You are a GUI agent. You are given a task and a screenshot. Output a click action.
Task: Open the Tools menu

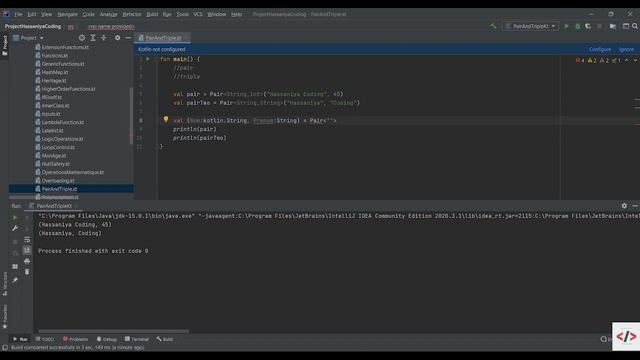click(x=182, y=14)
